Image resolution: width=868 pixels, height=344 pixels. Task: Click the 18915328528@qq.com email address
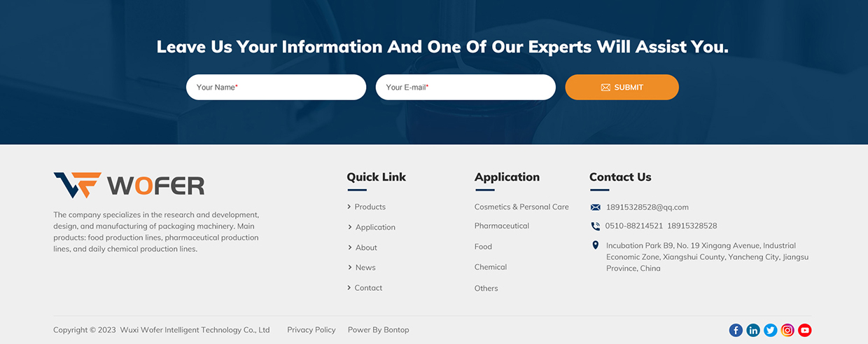tap(647, 207)
